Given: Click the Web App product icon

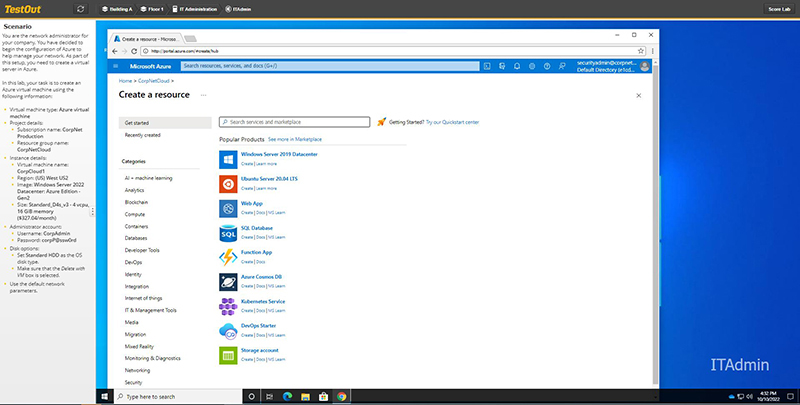Looking at the screenshot, I should 228,209.
